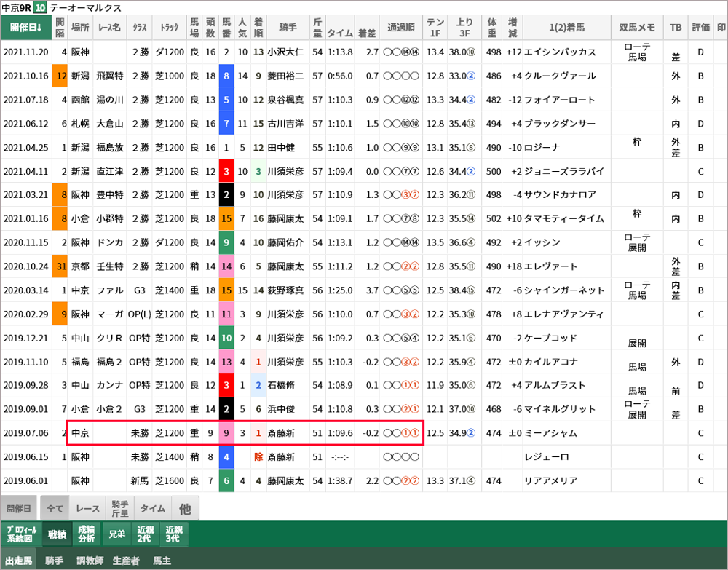Select the 出走馬 bottom menu item

(x=19, y=561)
